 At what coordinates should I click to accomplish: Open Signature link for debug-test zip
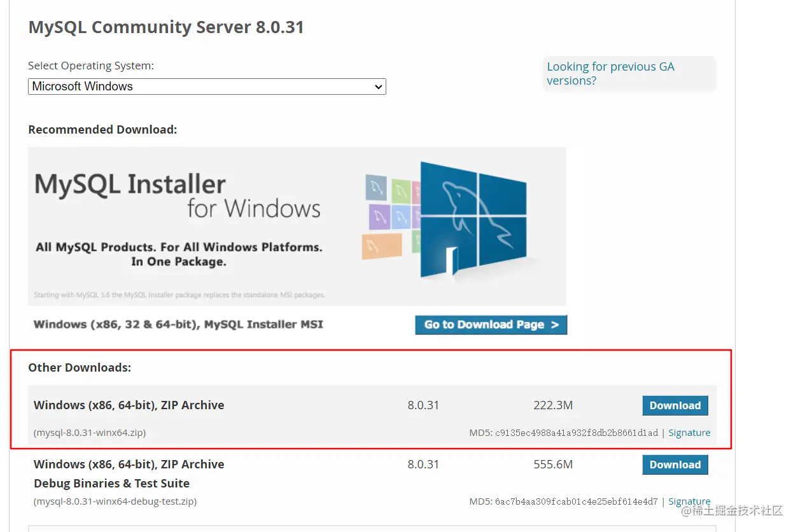pos(689,501)
